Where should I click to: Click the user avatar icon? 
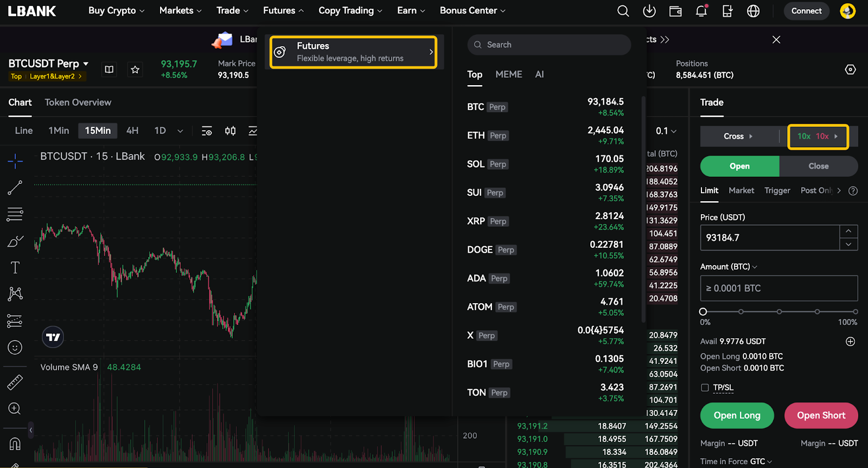(848, 11)
